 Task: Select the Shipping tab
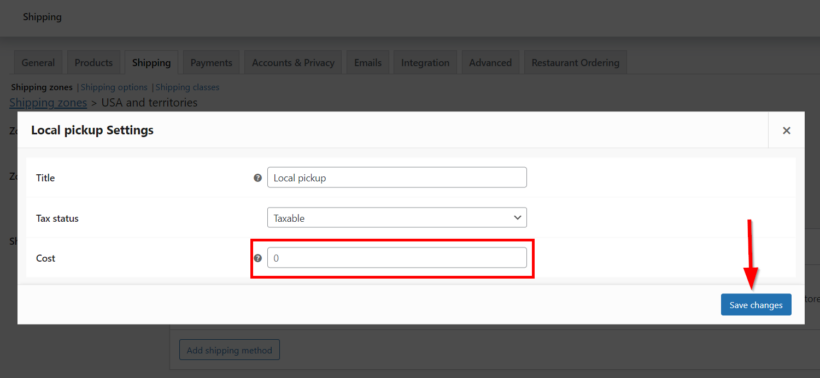coord(151,63)
